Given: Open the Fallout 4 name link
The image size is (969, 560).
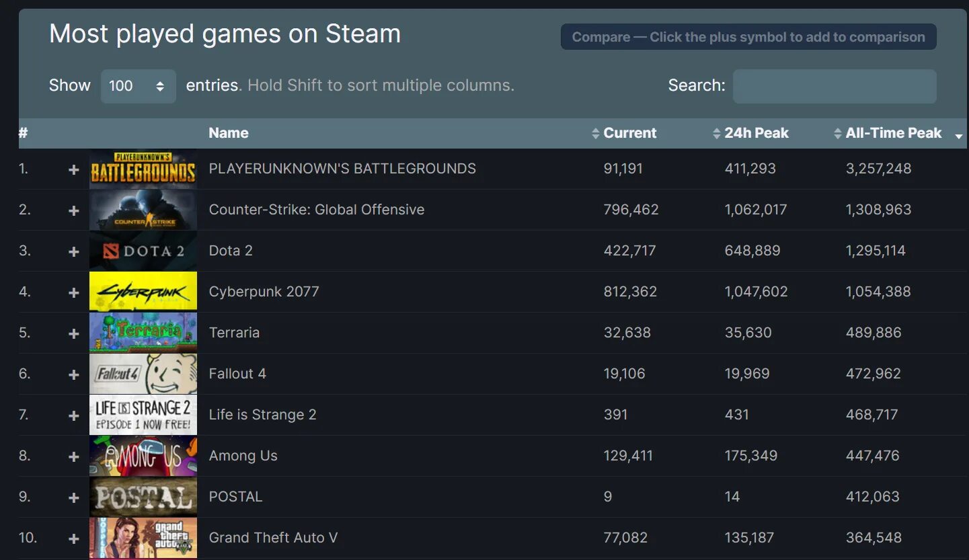Looking at the screenshot, I should coord(237,374).
